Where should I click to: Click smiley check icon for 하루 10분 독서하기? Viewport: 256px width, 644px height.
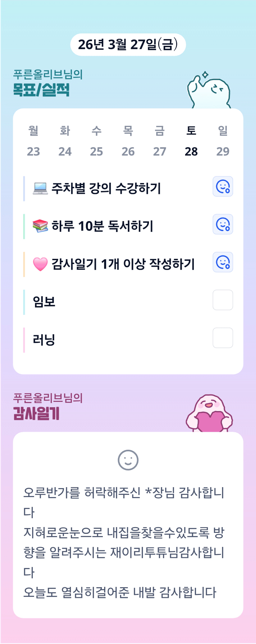[223, 224]
